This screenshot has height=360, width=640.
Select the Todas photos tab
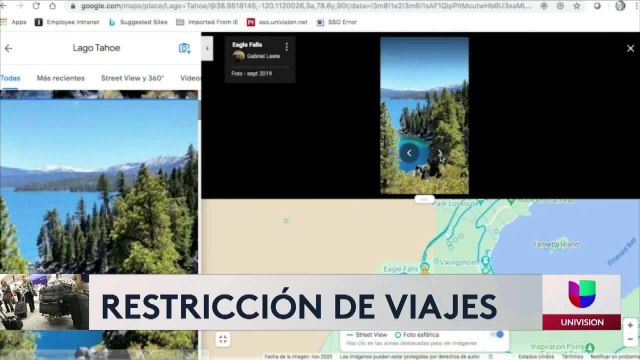point(10,78)
